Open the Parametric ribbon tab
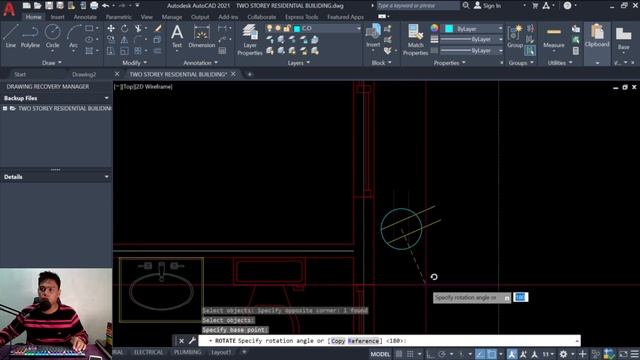The width and height of the screenshot is (640, 360). click(x=118, y=17)
